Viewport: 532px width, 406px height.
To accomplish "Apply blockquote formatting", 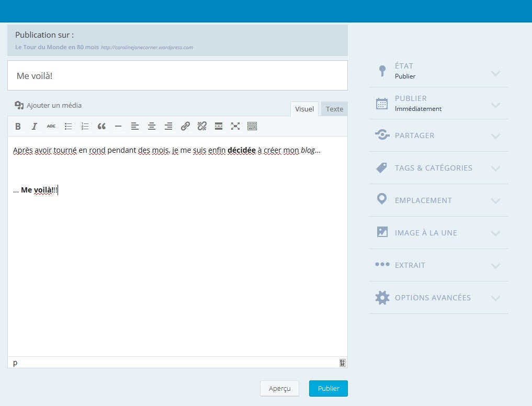I will pos(101,126).
